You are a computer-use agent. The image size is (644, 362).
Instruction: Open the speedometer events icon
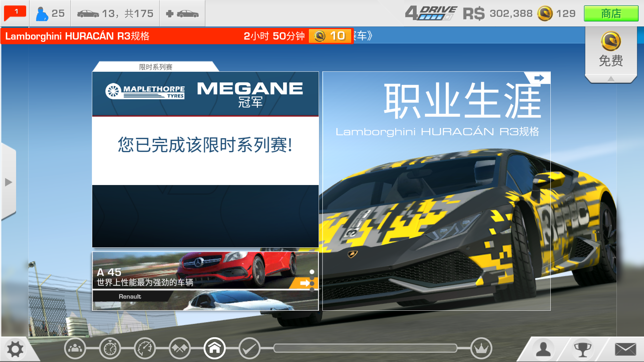(145, 349)
